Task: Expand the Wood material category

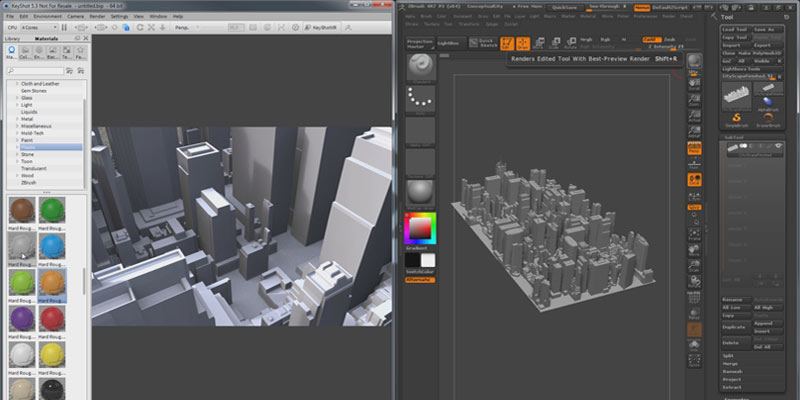Action: [17, 176]
